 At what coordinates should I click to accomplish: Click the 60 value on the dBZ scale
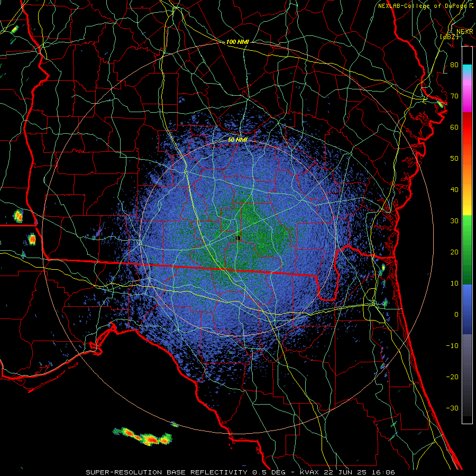454,127
